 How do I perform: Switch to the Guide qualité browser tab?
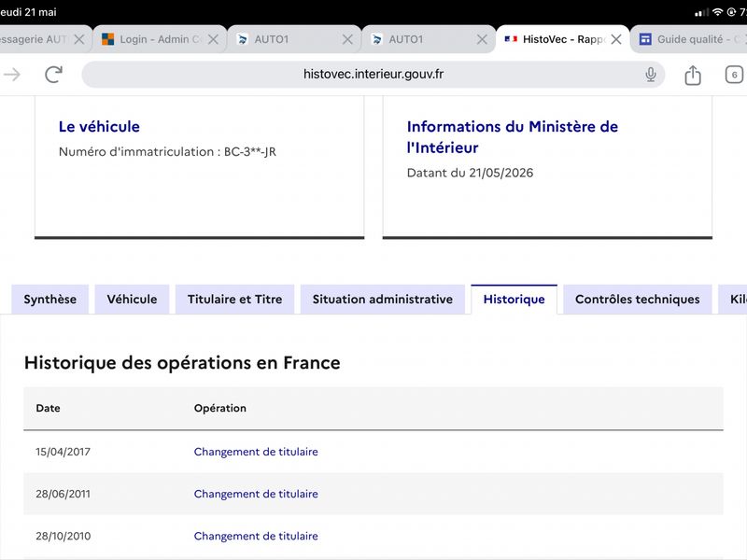[x=690, y=39]
